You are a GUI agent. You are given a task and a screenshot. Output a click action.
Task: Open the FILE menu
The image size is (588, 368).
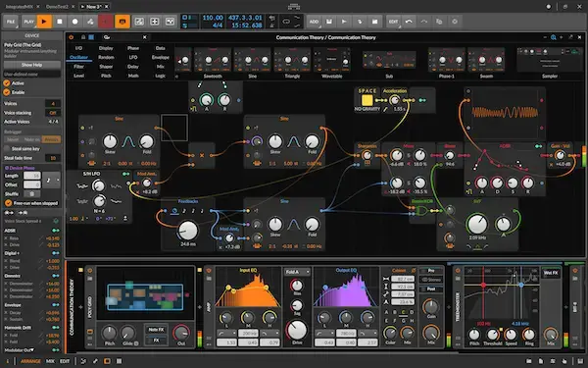click(11, 22)
